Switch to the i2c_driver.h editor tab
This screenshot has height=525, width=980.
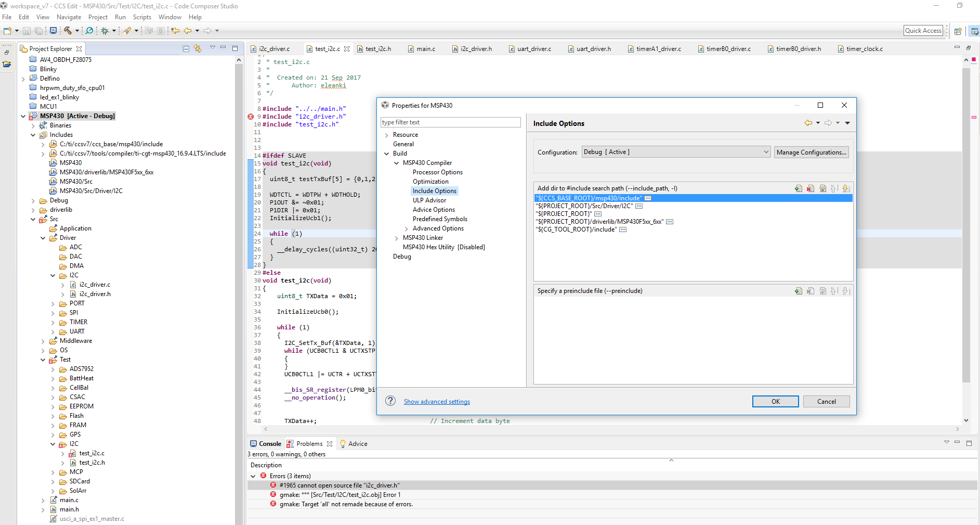pyautogui.click(x=476, y=49)
